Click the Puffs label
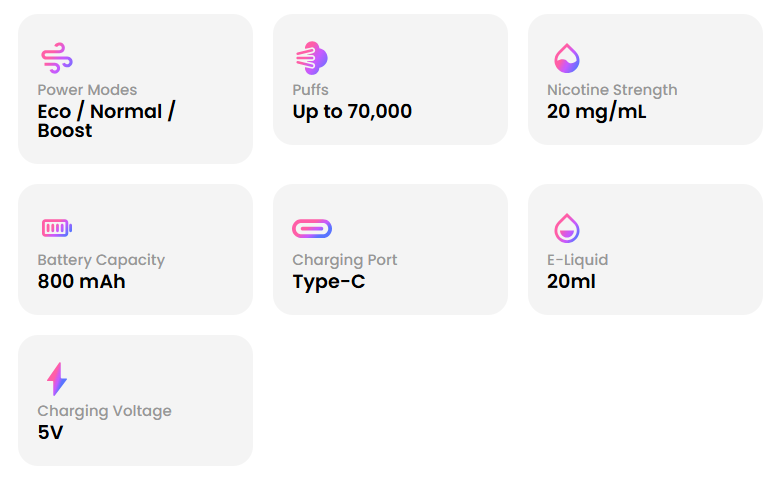 [x=311, y=90]
